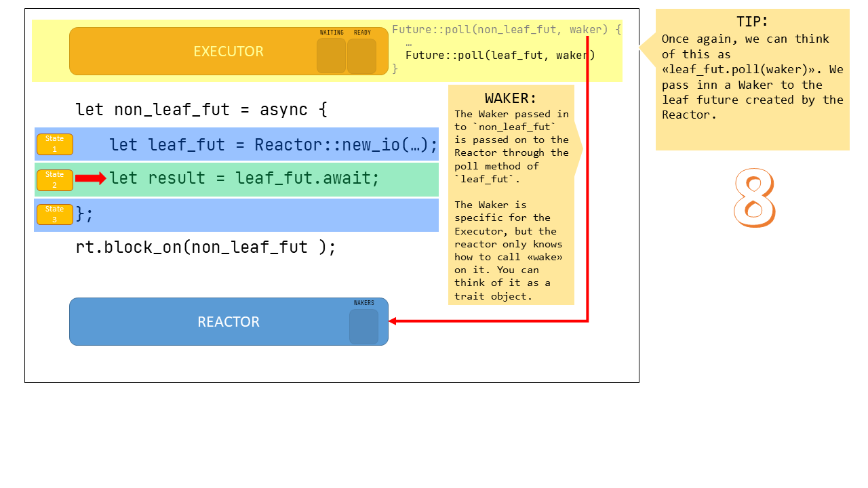Click the 'rt.block_on(non_leaf_fut)' code line
The height and width of the screenshot is (488, 868).
(x=205, y=247)
